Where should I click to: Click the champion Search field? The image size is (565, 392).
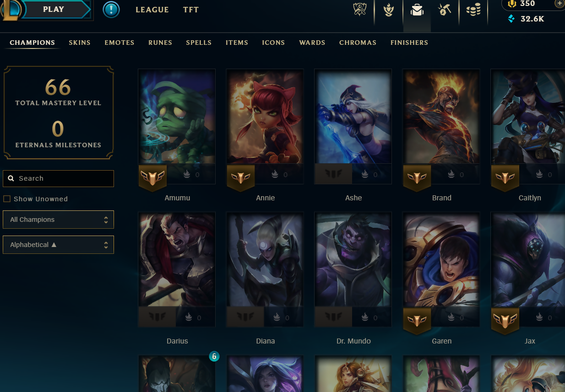tap(58, 178)
